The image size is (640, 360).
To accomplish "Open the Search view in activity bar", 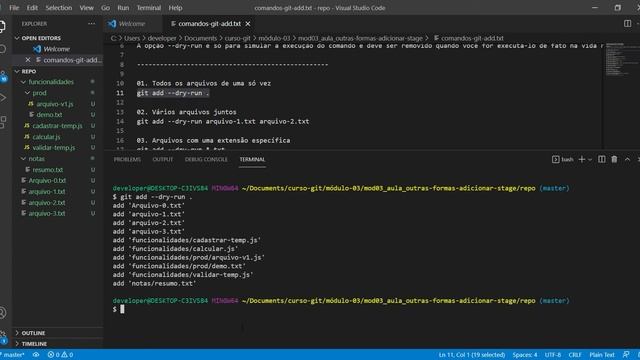I will (x=2, y=49).
